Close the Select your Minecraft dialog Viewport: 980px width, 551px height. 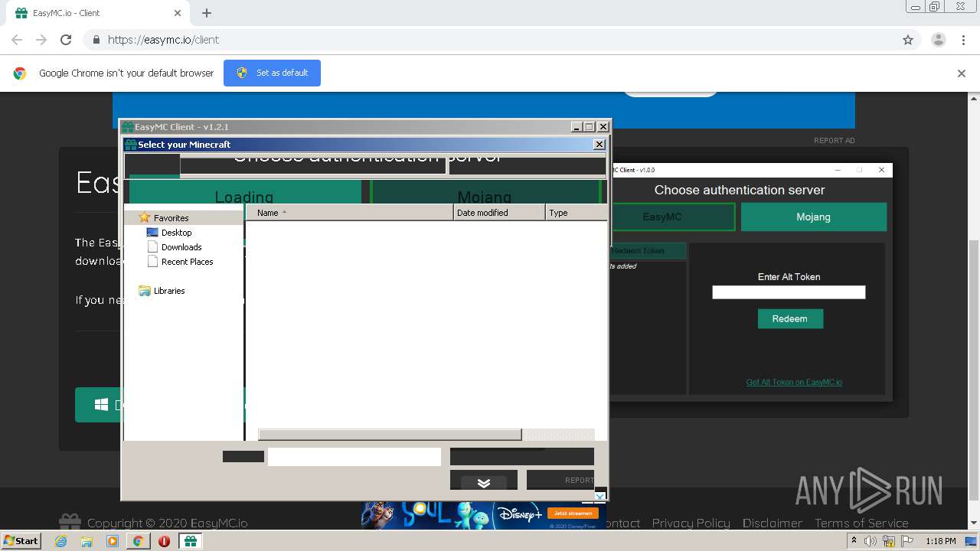click(599, 144)
